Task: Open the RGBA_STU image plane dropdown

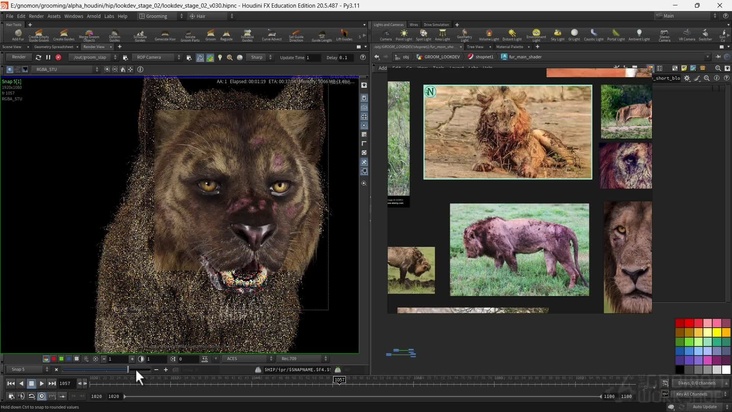Action: (65, 70)
